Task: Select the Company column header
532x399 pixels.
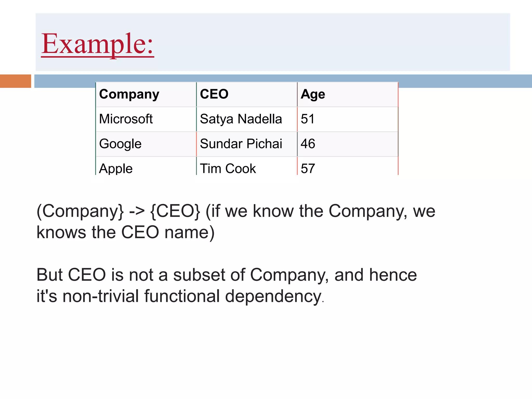Action: pos(129,94)
